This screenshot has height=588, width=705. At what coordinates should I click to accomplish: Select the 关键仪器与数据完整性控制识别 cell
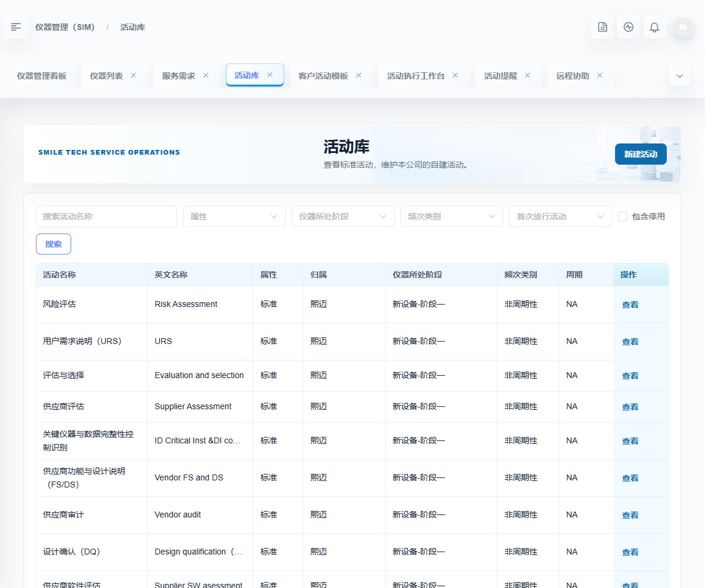tap(92, 440)
